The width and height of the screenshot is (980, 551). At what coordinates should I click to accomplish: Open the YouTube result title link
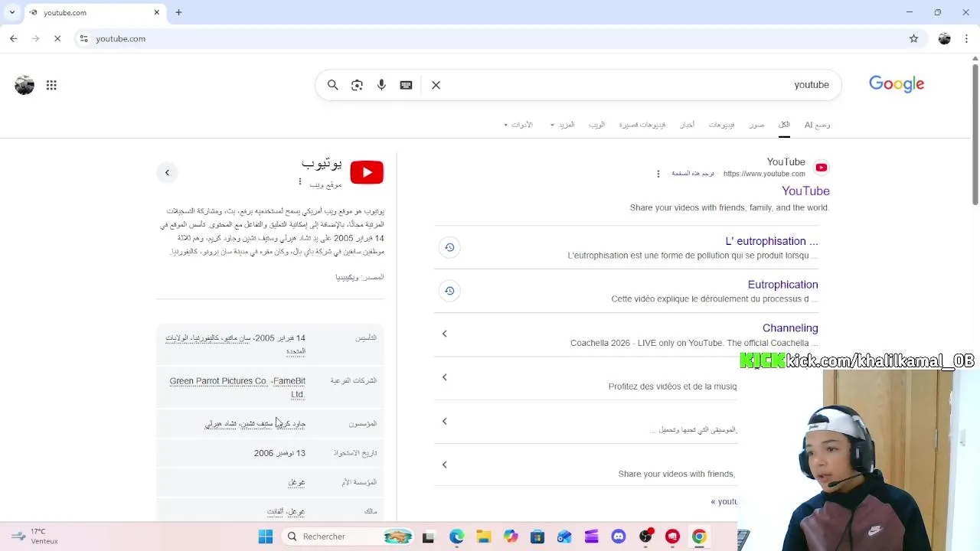tap(805, 191)
